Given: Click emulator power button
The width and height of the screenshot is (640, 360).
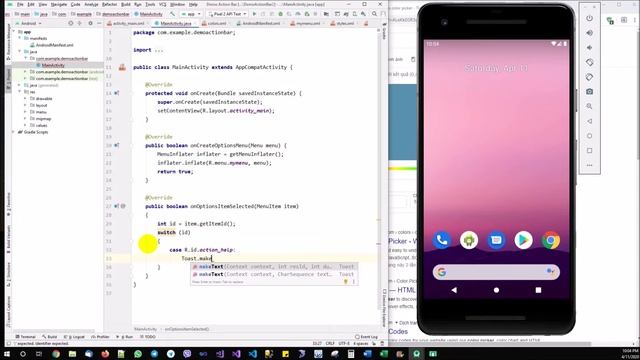Looking at the screenshot, I should (x=589, y=18).
